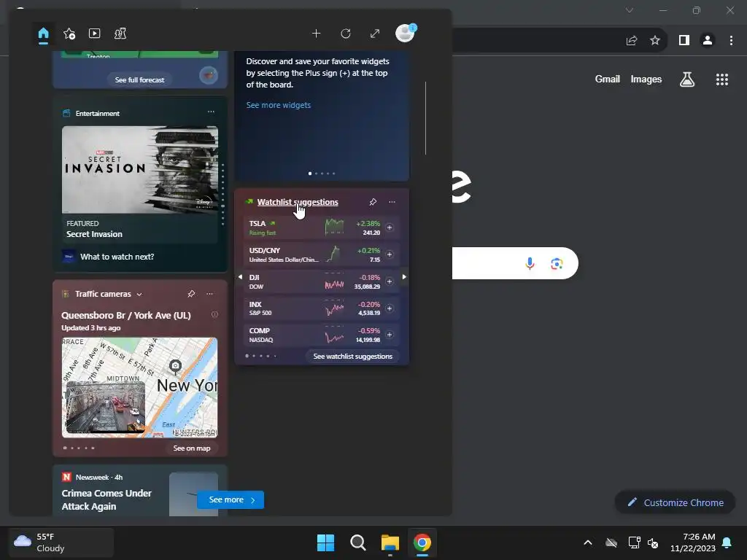This screenshot has width=747, height=560.
Task: Click info icon beside Queensboro Br camera
Action: [x=215, y=314]
